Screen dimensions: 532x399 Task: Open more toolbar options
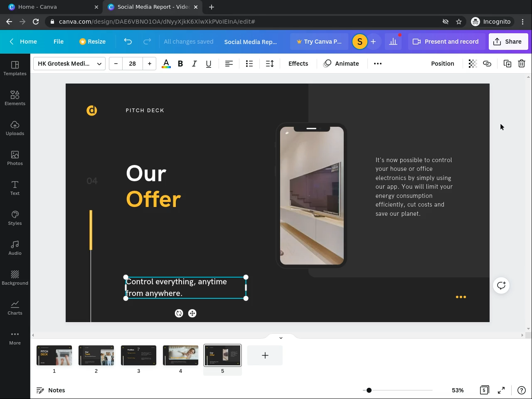point(378,64)
